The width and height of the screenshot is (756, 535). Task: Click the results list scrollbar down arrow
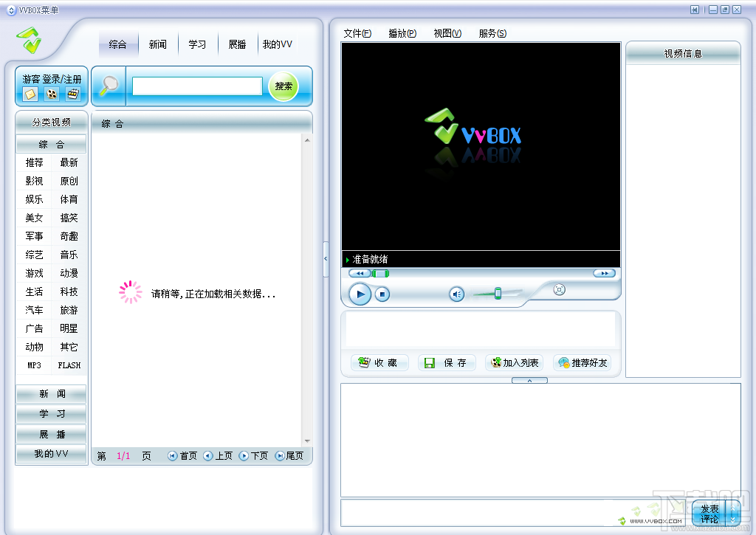307,441
